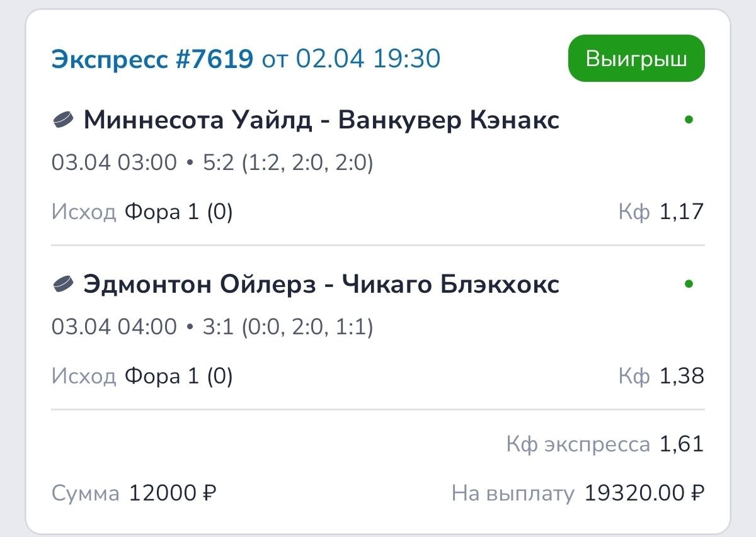Click the 1,38 odds value

click(681, 376)
